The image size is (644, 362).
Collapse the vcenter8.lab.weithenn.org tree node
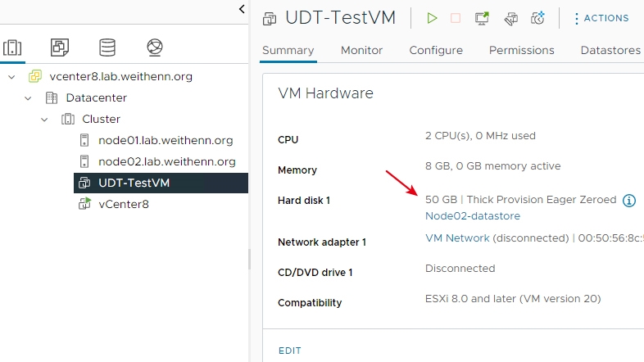pyautogui.click(x=11, y=77)
